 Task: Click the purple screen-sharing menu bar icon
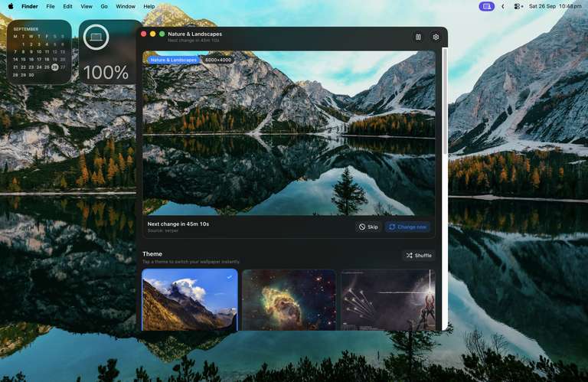(x=486, y=6)
